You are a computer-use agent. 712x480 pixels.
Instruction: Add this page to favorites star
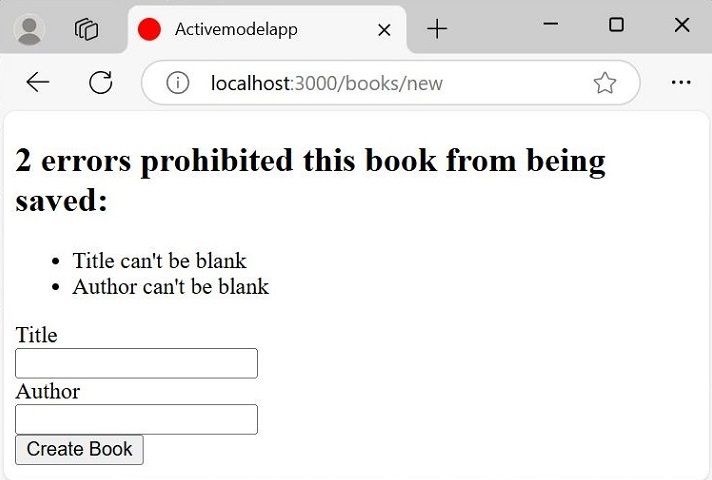click(604, 83)
